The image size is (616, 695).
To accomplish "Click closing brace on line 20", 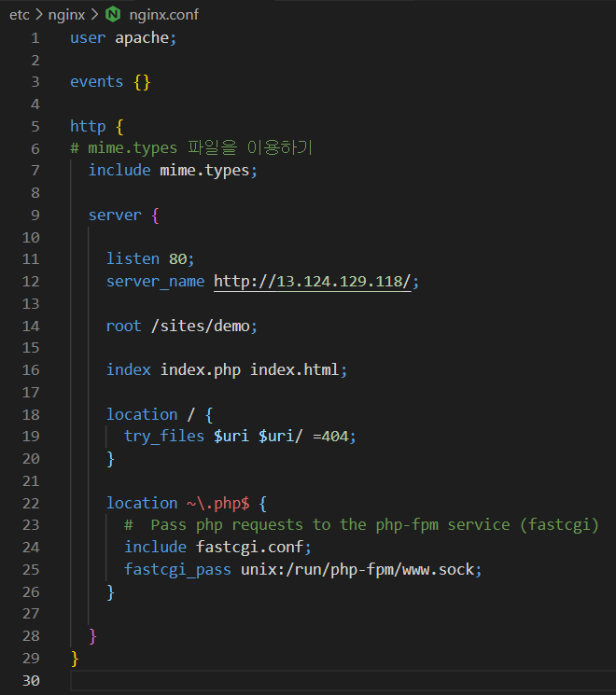I will click(110, 459).
